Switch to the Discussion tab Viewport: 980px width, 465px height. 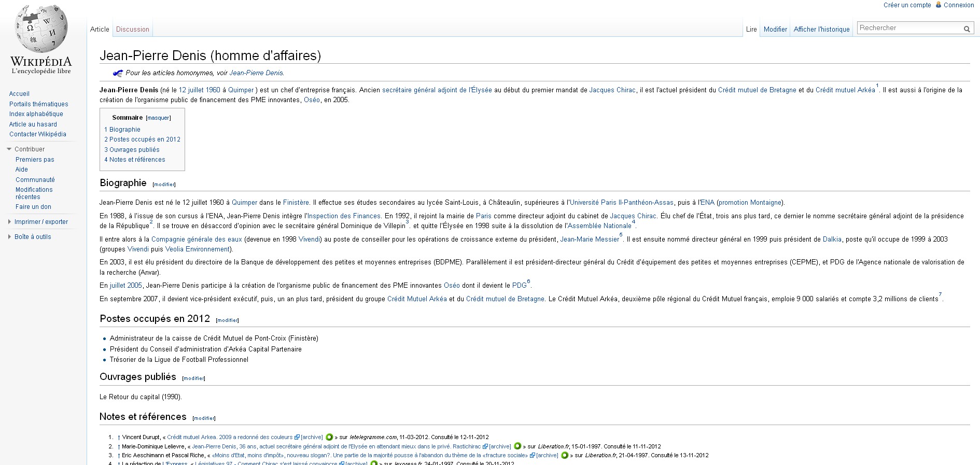(133, 30)
